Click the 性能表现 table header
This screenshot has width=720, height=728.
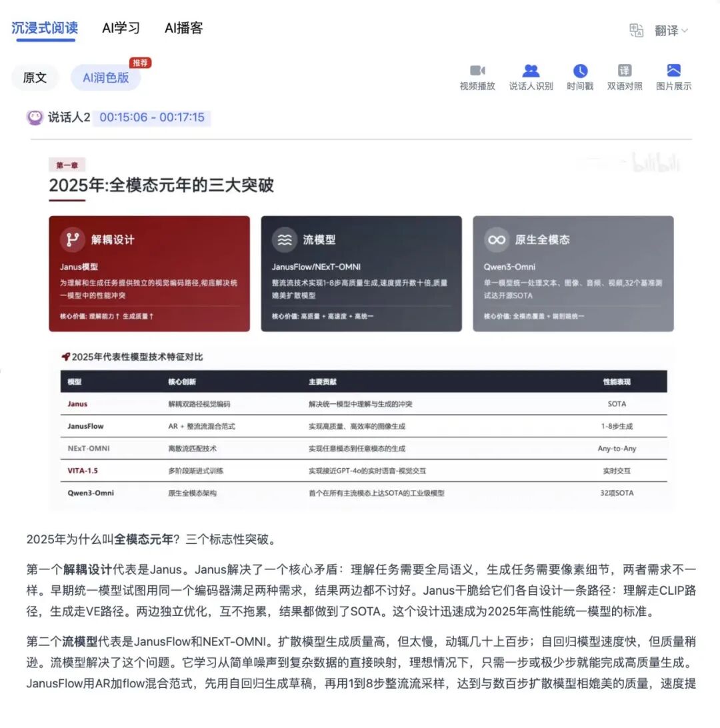pyautogui.click(x=617, y=381)
